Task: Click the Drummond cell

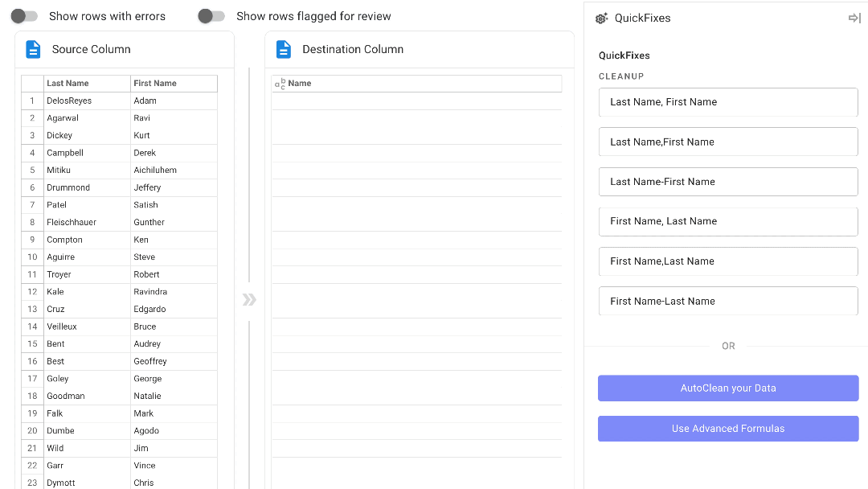Action: [x=87, y=187]
